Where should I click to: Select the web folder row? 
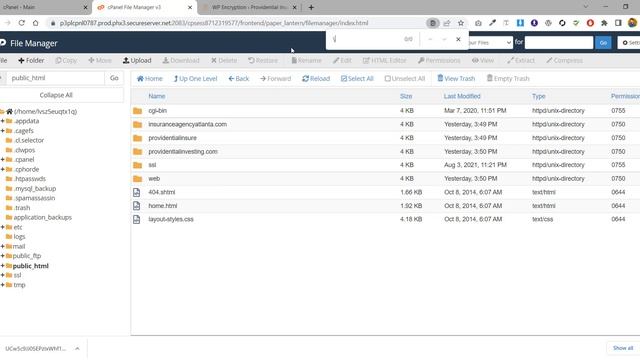pos(385,178)
